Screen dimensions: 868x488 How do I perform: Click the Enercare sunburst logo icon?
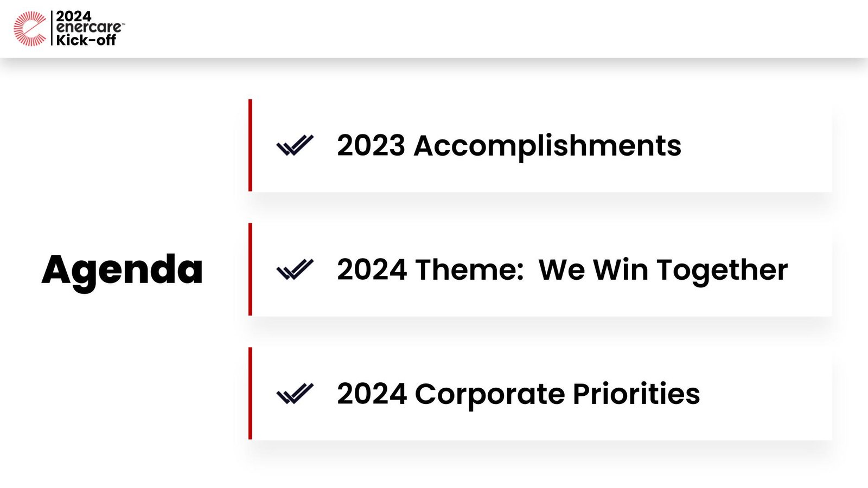tap(30, 28)
